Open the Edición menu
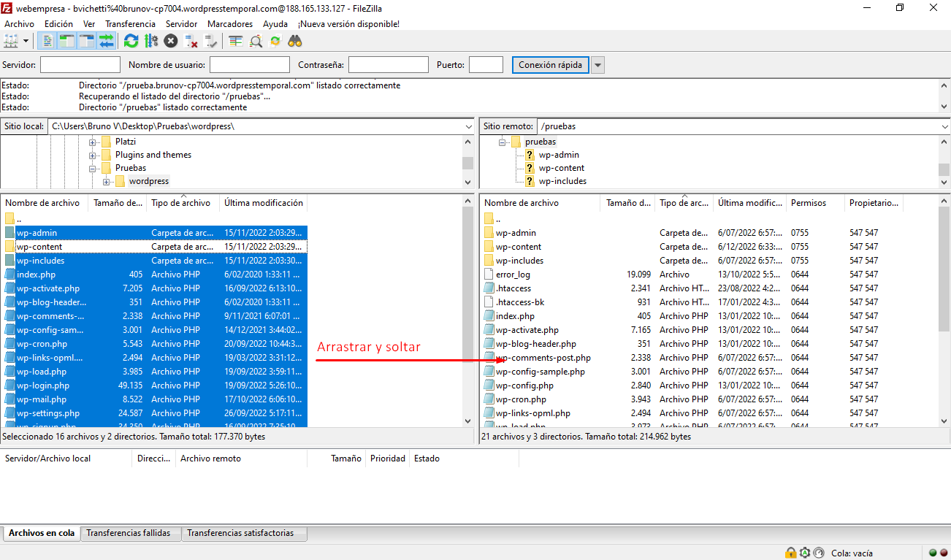Image resolution: width=951 pixels, height=560 pixels. 59,24
